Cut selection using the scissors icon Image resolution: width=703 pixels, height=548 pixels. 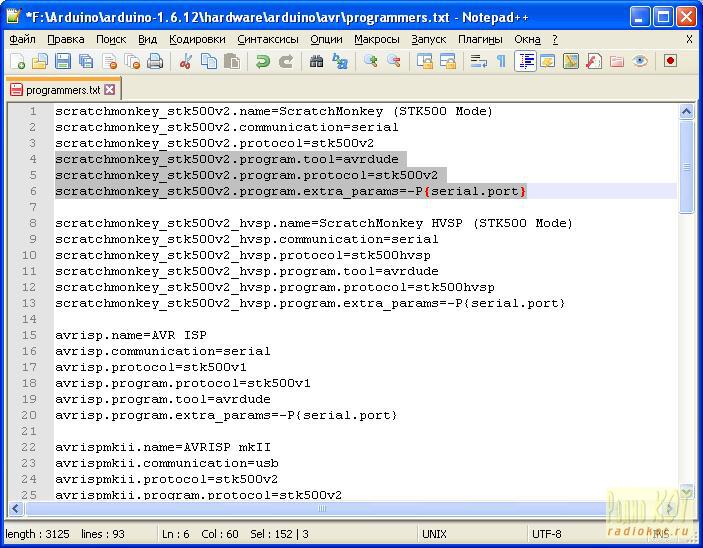pyautogui.click(x=186, y=61)
